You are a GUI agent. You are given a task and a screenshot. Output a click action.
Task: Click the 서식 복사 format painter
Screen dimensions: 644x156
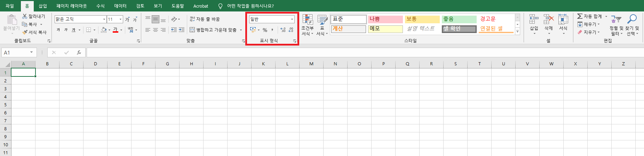pos(34,32)
